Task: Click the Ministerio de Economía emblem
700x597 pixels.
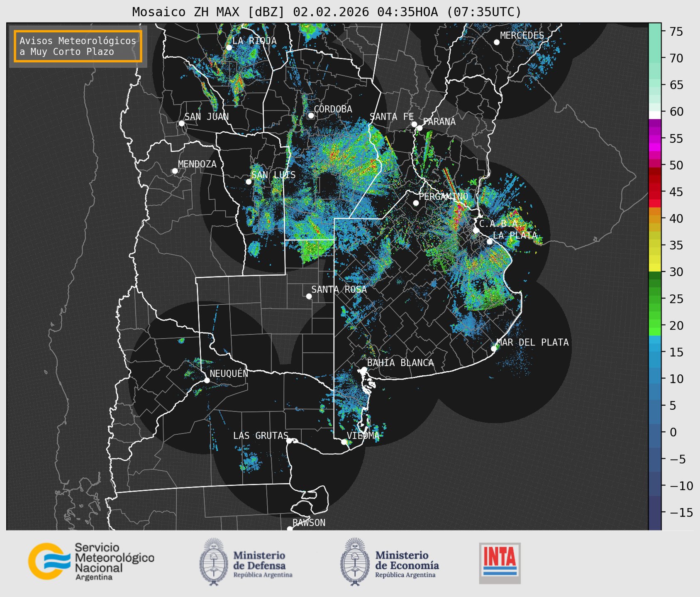Action: pyautogui.click(x=355, y=562)
